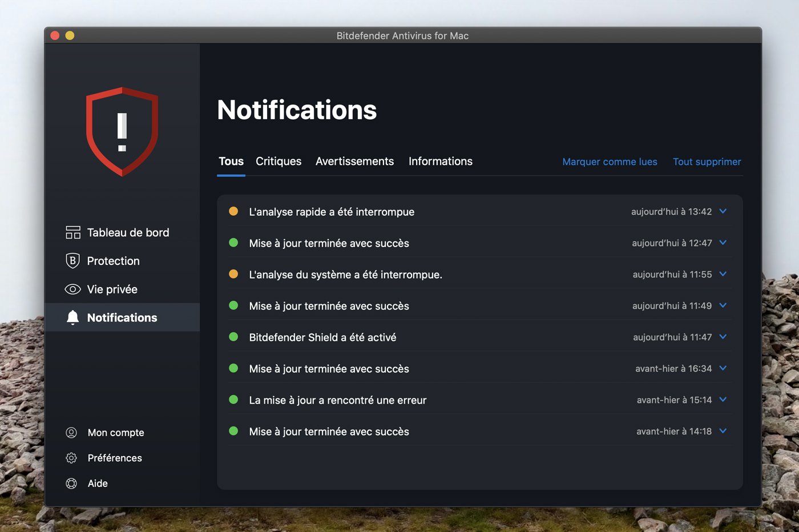Click the Préférences gear icon
799x532 pixels.
click(71, 458)
